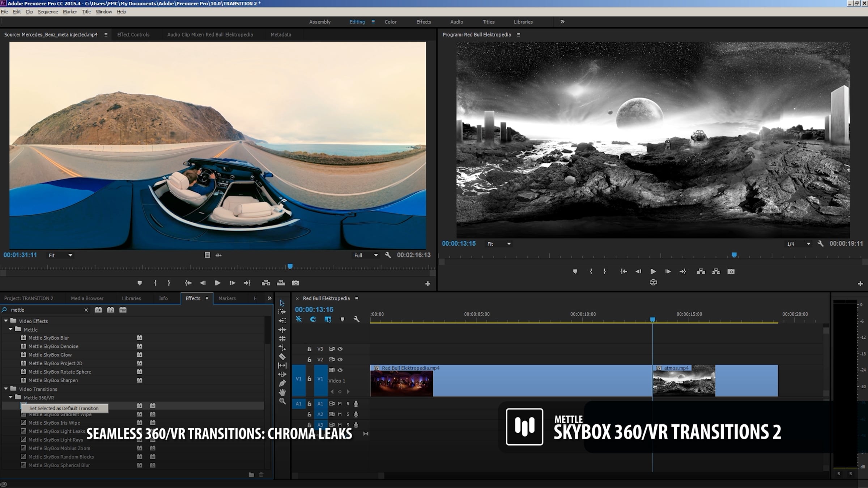This screenshot has width=868, height=488.
Task: Step forward one frame in Program monitor
Action: click(668, 271)
